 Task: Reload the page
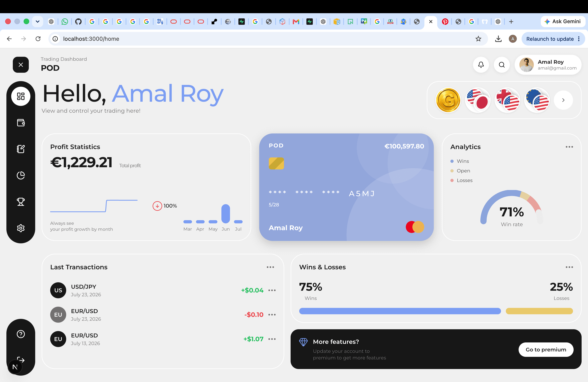pos(38,39)
